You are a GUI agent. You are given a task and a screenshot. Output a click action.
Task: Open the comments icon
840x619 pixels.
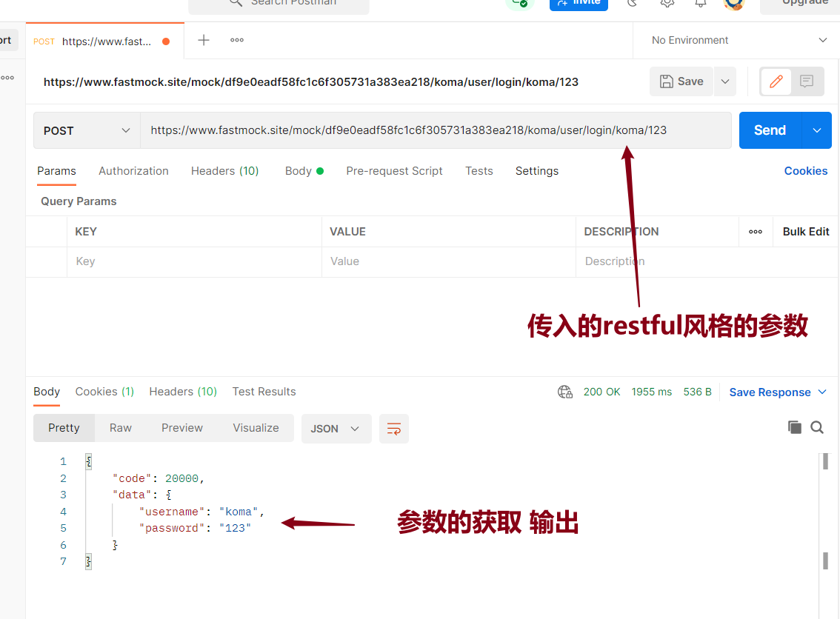[807, 81]
